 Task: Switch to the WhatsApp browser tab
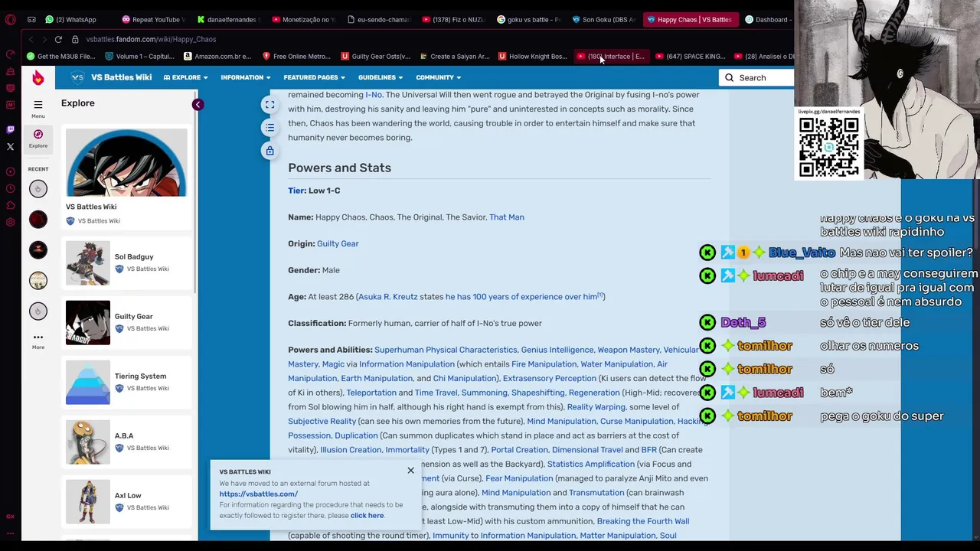(x=71, y=19)
